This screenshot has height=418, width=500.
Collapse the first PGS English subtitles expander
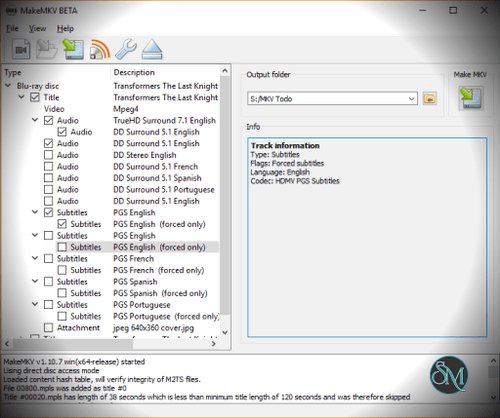pos(35,212)
